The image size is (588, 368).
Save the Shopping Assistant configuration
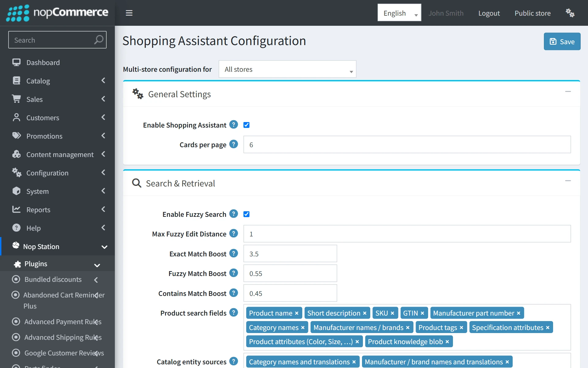[x=562, y=41]
